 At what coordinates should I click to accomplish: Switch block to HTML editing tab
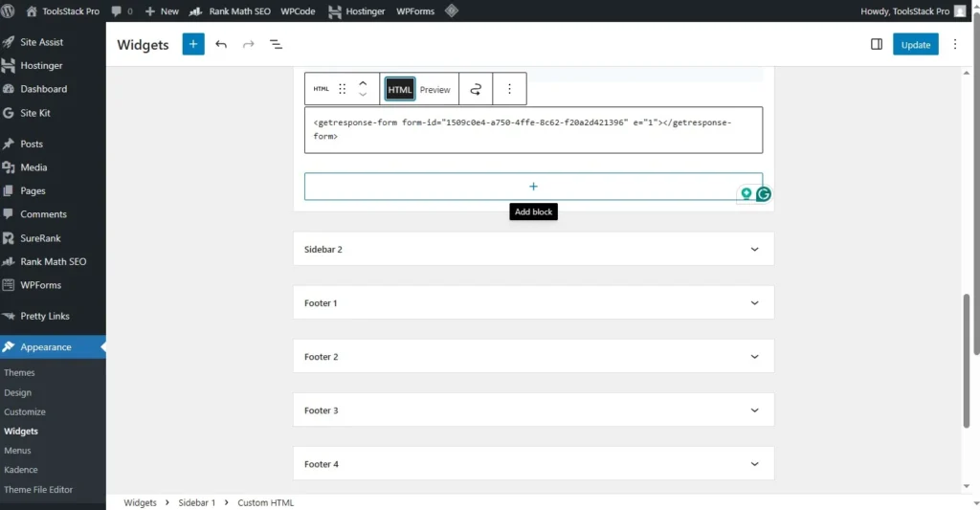(x=400, y=89)
